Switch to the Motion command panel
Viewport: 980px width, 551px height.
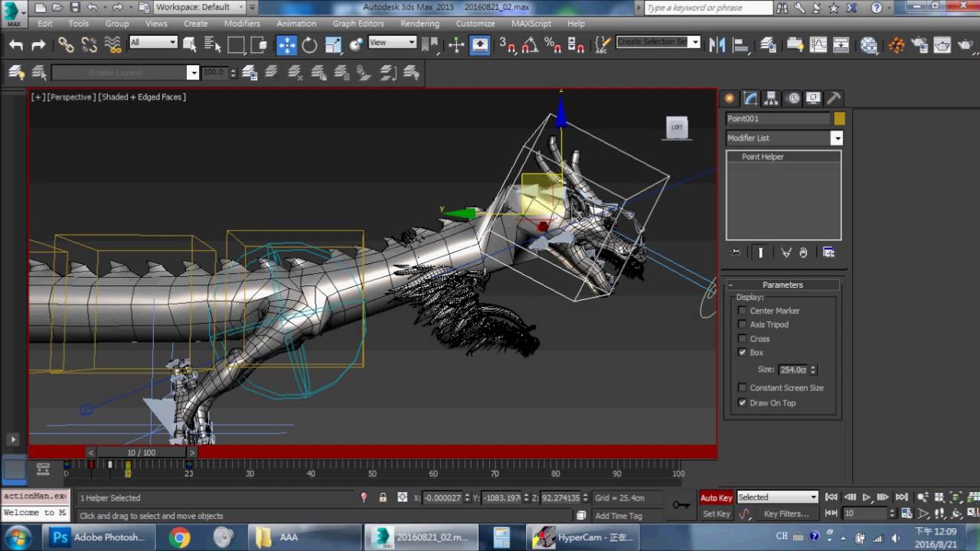793,98
